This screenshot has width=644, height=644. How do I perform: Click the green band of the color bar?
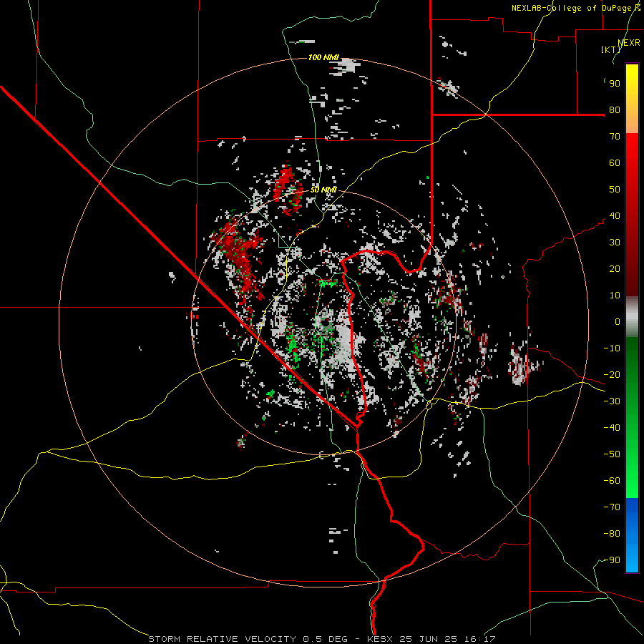point(632,417)
